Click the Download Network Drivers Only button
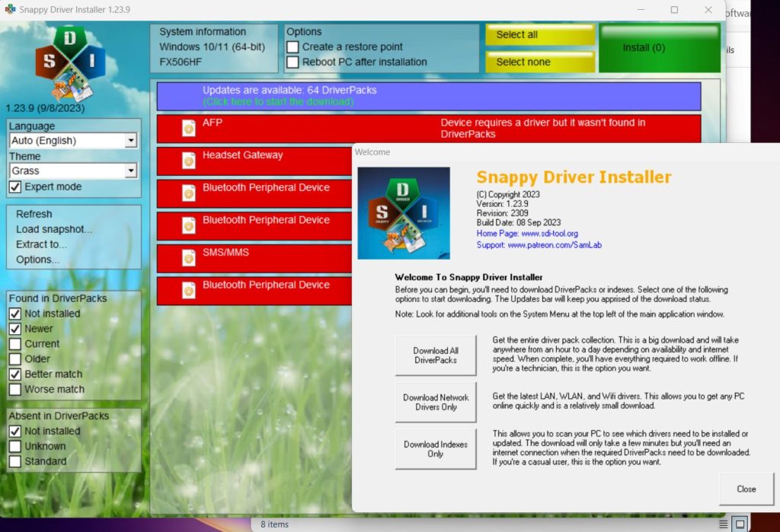The image size is (780, 532). click(435, 402)
